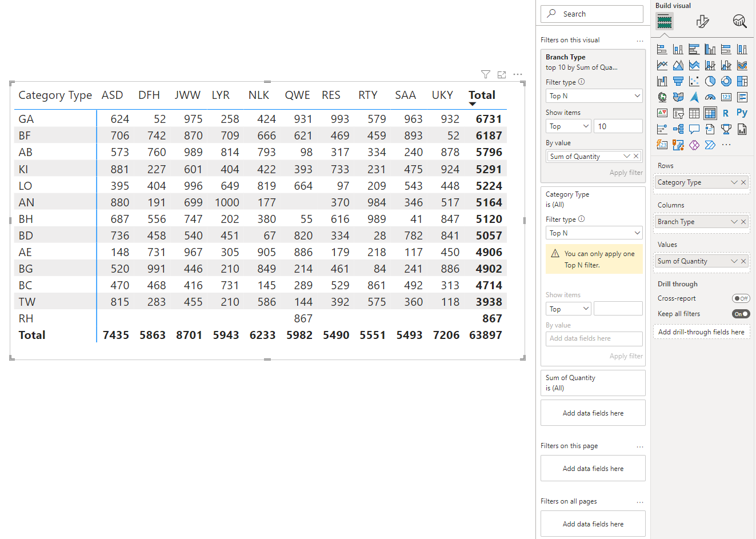
Task: Select the decomposition tree visual
Action: 678,129
